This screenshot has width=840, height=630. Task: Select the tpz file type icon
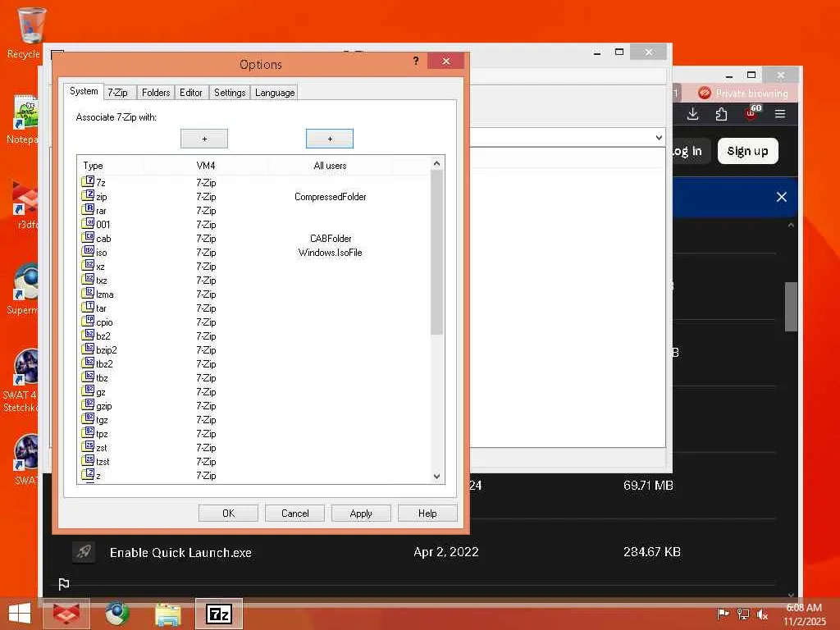pos(88,432)
